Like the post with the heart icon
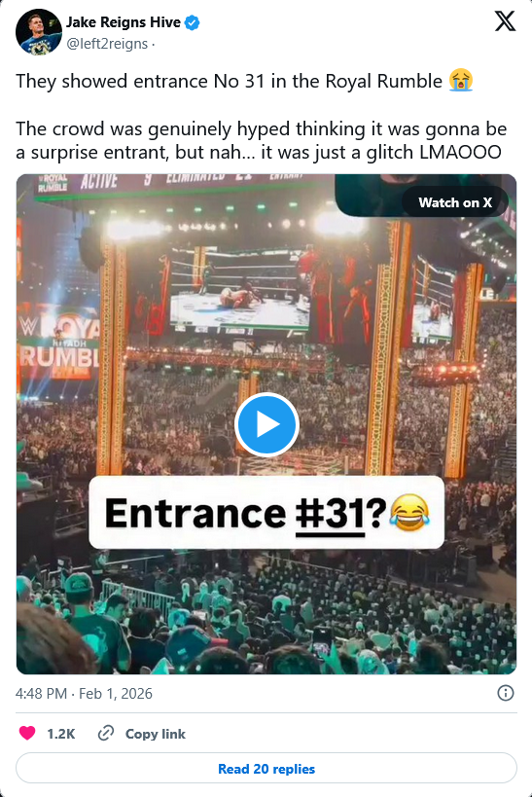This screenshot has width=532, height=797. pyautogui.click(x=27, y=733)
